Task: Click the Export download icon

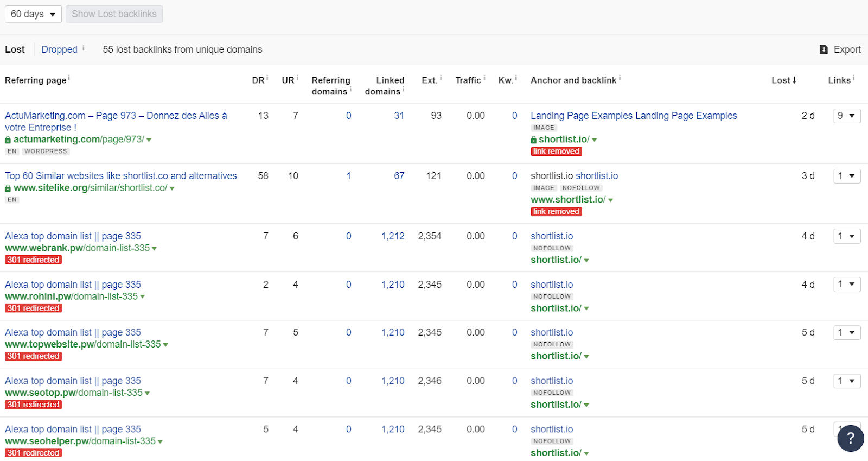Action: tap(824, 49)
